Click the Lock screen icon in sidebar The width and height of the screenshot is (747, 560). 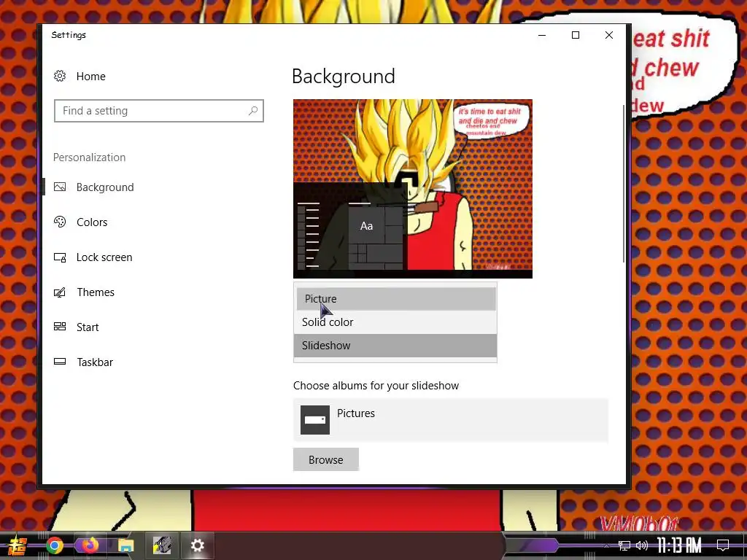[60, 257]
